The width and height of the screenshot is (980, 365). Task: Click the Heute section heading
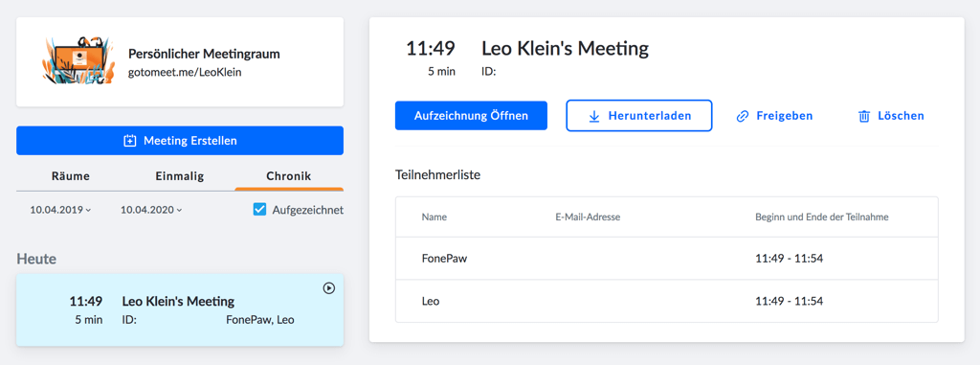36,260
